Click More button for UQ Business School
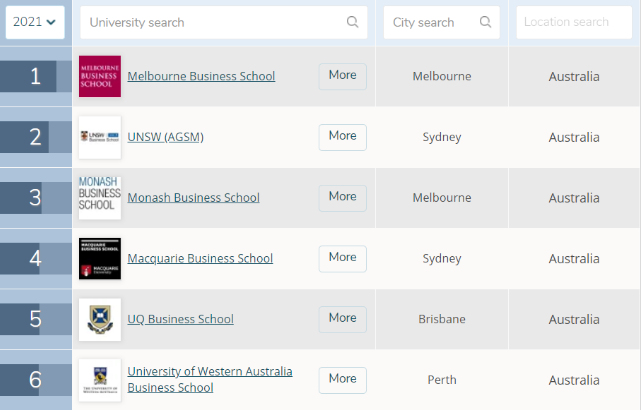The image size is (643, 410). 342,319
